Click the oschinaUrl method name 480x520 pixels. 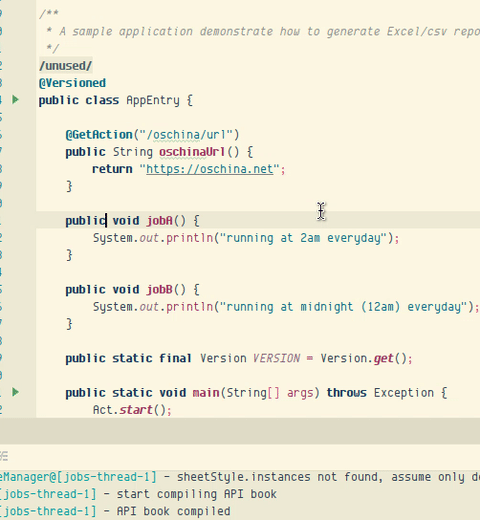pyautogui.click(x=192, y=152)
